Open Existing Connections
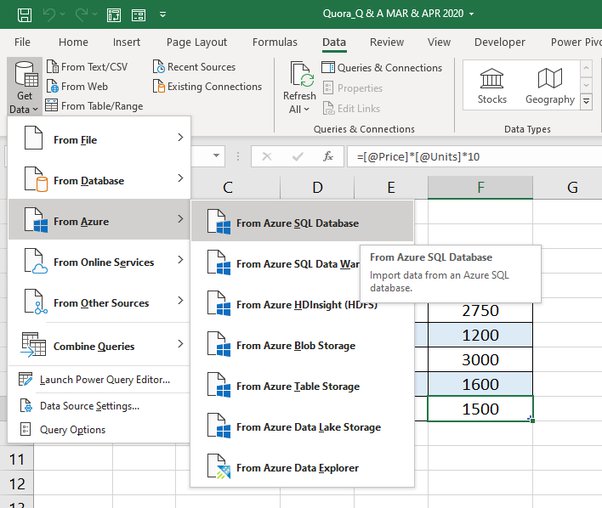The width and height of the screenshot is (602, 508). (x=207, y=86)
